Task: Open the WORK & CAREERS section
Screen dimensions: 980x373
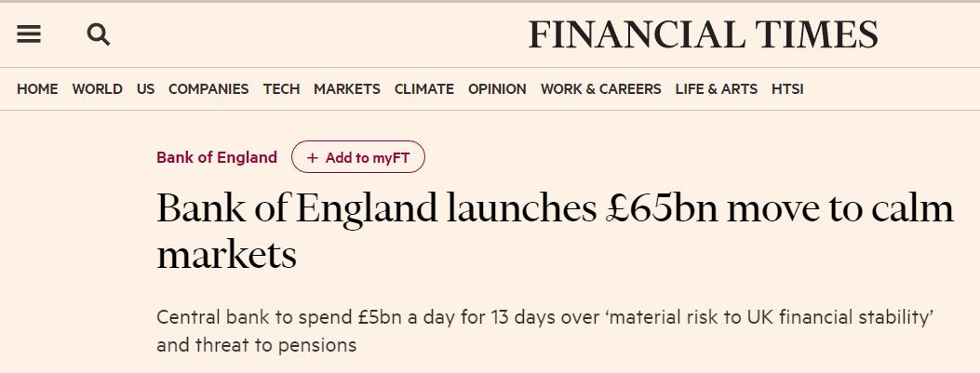Action: click(600, 89)
